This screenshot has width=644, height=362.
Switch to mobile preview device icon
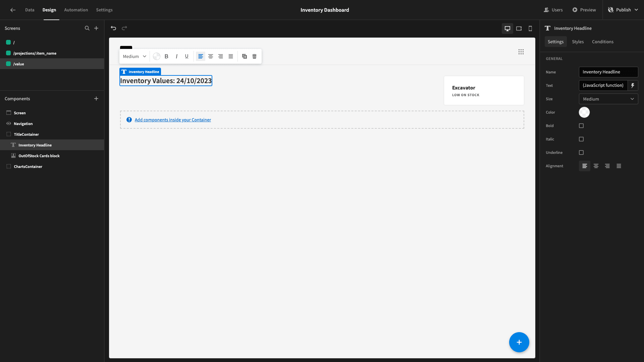[x=530, y=28]
